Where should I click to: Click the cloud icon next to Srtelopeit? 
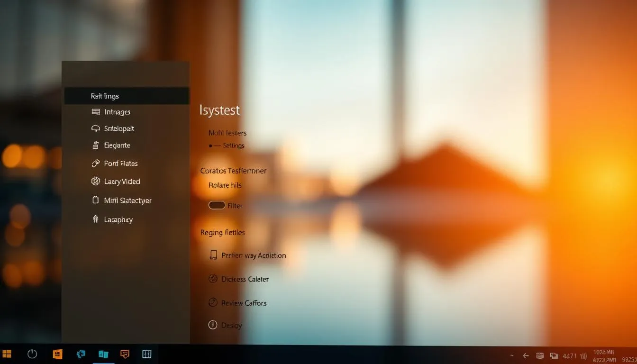[x=96, y=128]
